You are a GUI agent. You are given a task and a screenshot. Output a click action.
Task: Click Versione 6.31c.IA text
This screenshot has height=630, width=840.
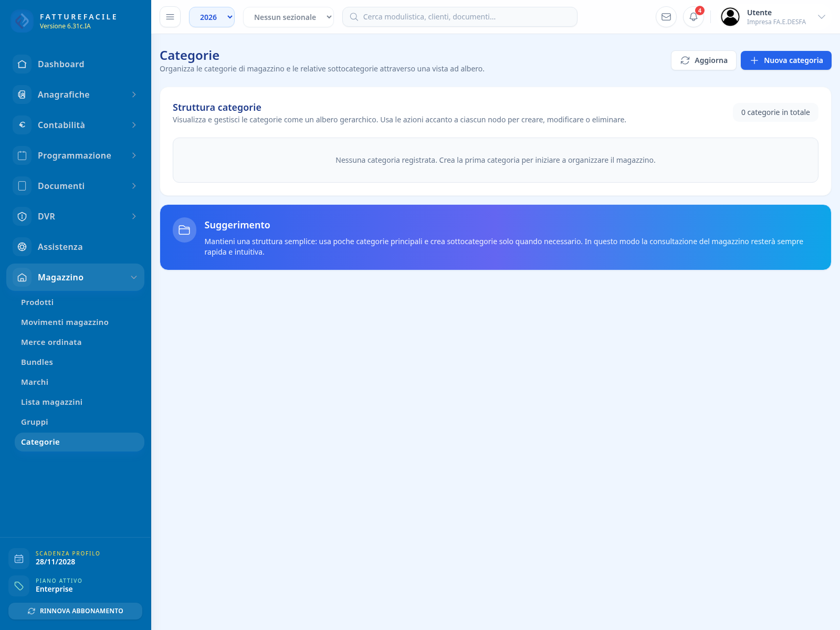click(65, 26)
